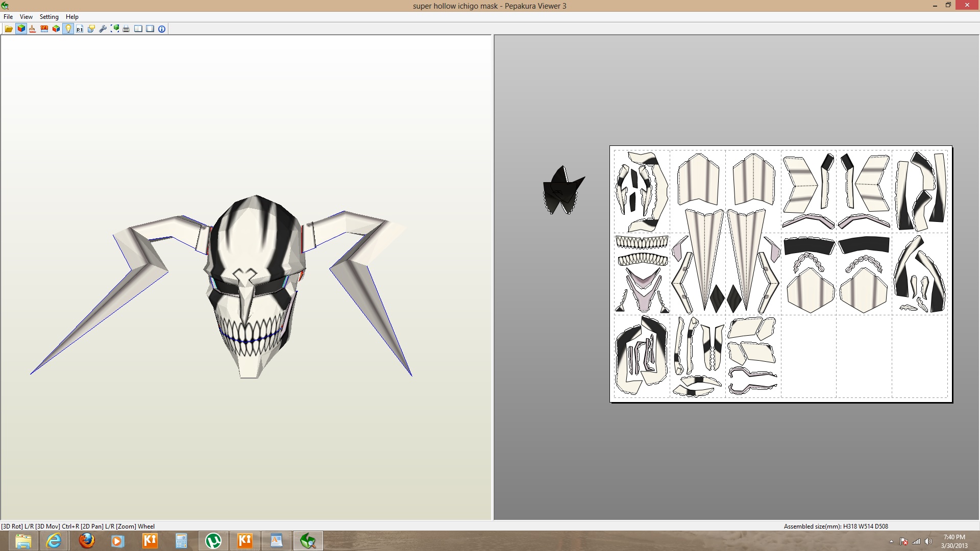Open the Help menu
Screen dimensions: 980x551
72,17
